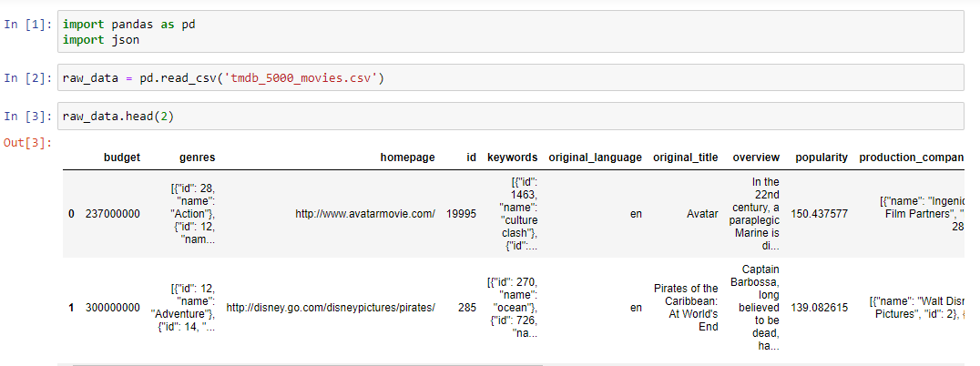Click the import json line
The height and width of the screenshot is (366, 980).
coord(100,39)
